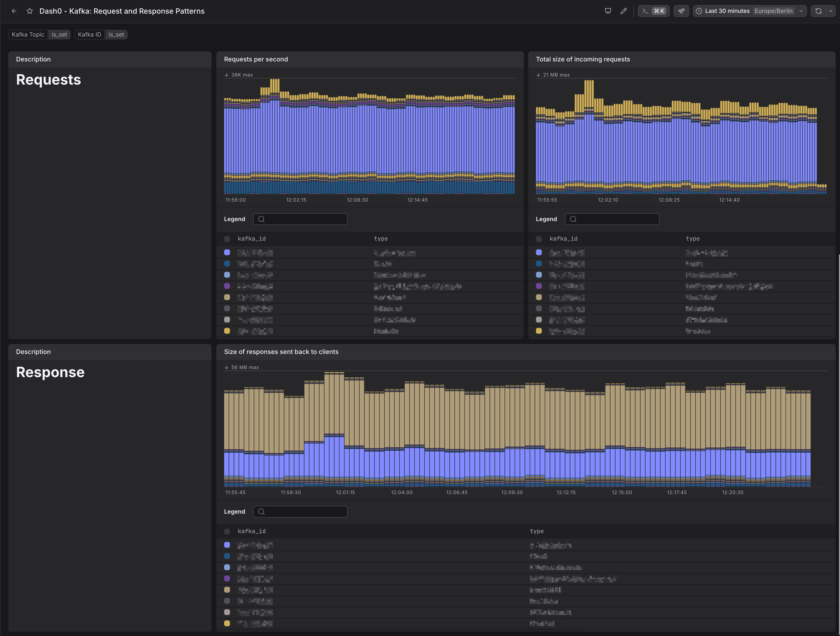Open the Last 30 minutes time range dropdown
The width and height of the screenshot is (840, 636).
727,11
